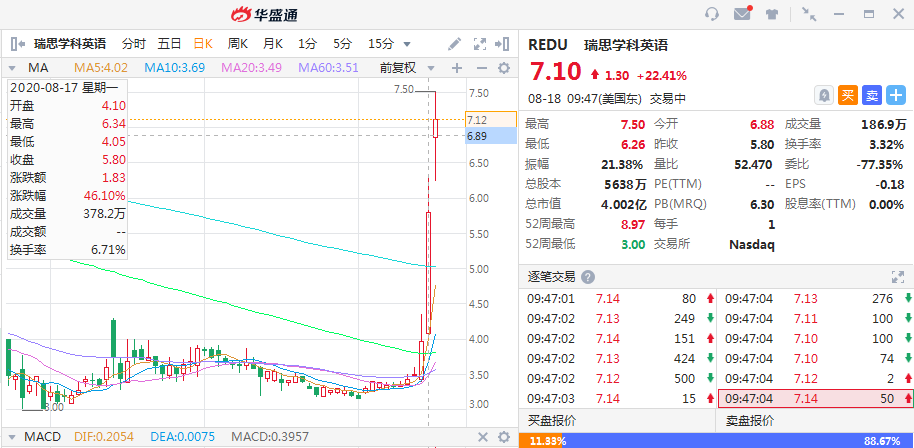
Task: Click the 量比 52.470 value
Action: (x=753, y=164)
